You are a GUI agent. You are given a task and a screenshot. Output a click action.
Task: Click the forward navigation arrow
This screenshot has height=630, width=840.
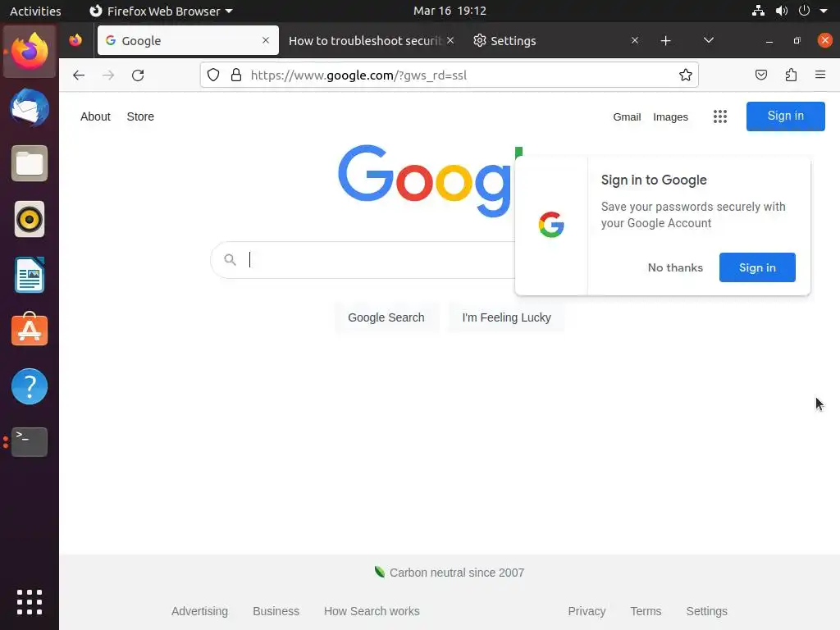[108, 75]
